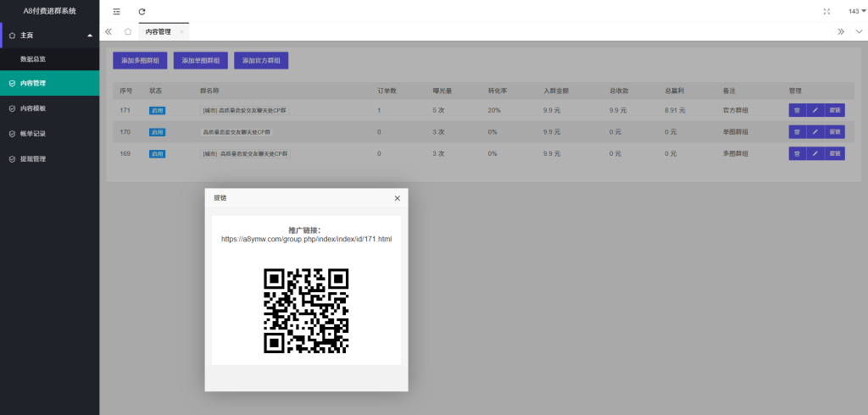Click the 添加多图群组 button
This screenshot has height=415, width=868.
point(140,61)
